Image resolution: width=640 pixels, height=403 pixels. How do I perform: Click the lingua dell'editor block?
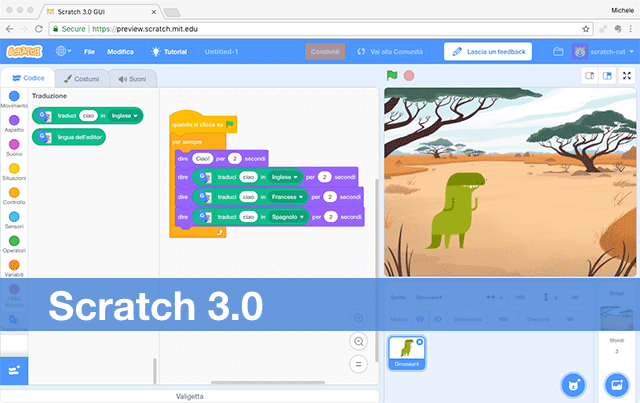tap(69, 137)
